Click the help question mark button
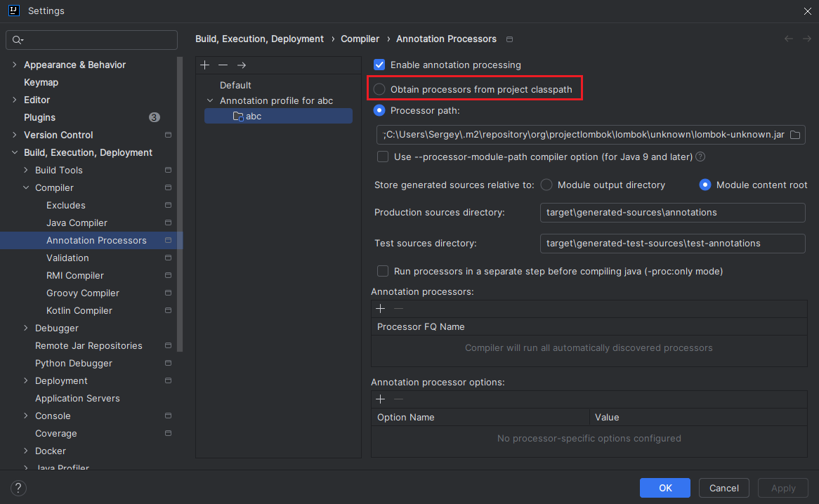This screenshot has width=819, height=504. [x=18, y=488]
